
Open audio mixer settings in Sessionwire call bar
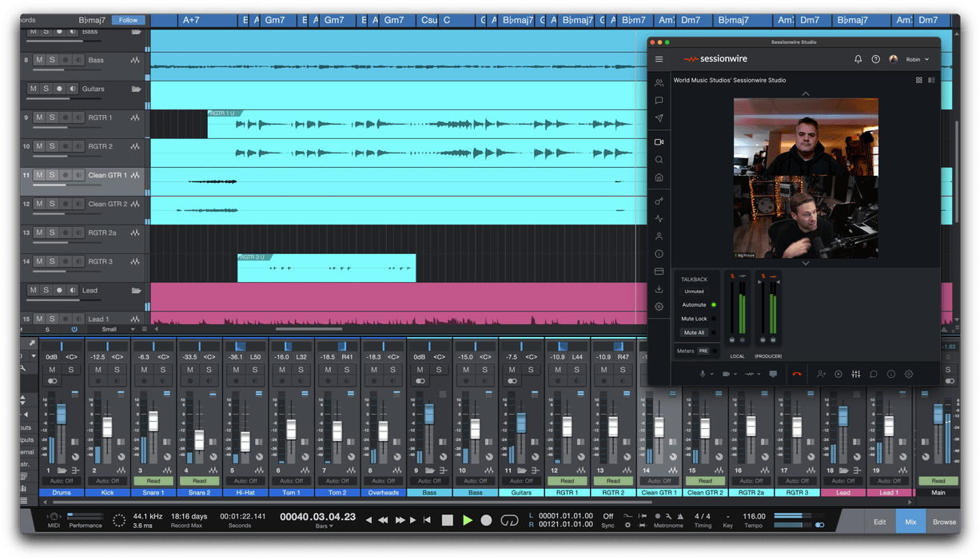pos(856,374)
